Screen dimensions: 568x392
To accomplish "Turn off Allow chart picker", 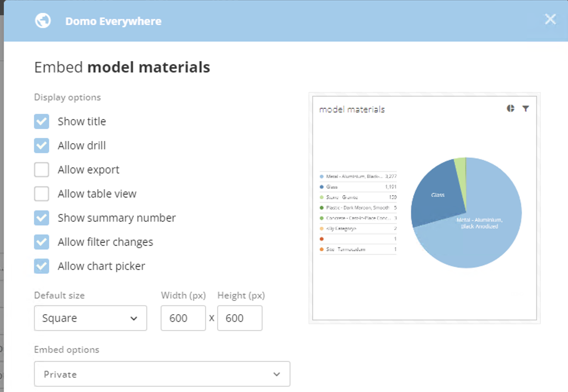I will (41, 266).
